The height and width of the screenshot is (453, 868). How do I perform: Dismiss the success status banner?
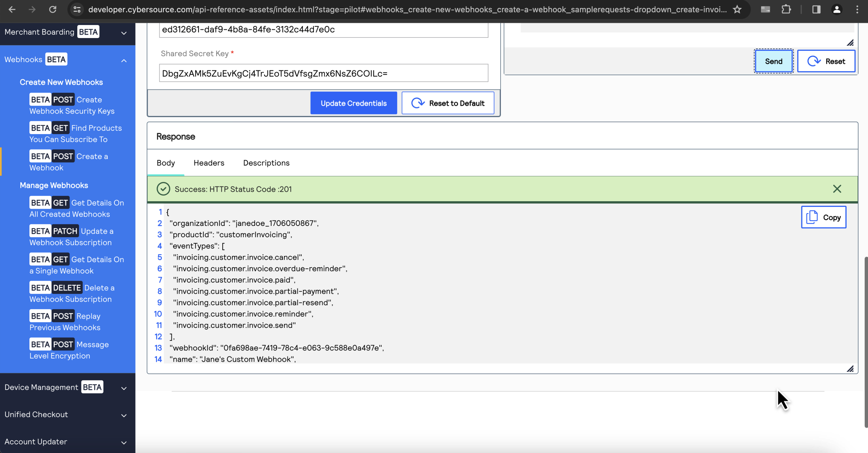[837, 189]
